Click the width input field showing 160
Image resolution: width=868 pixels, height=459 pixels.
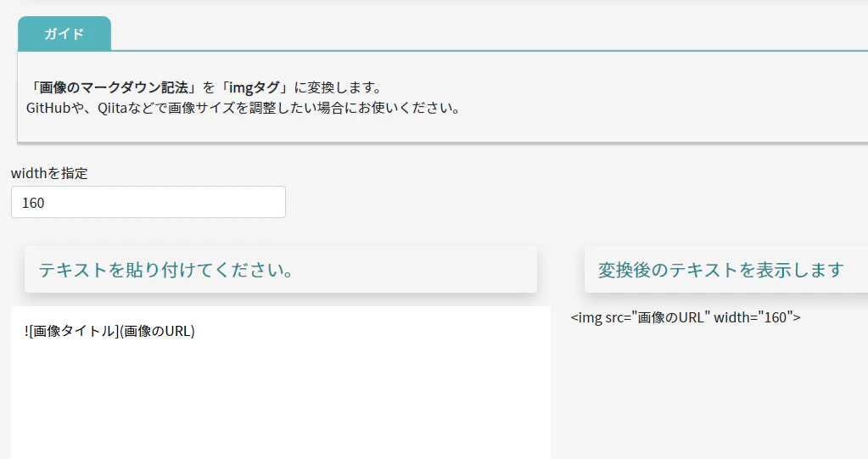[x=148, y=202]
